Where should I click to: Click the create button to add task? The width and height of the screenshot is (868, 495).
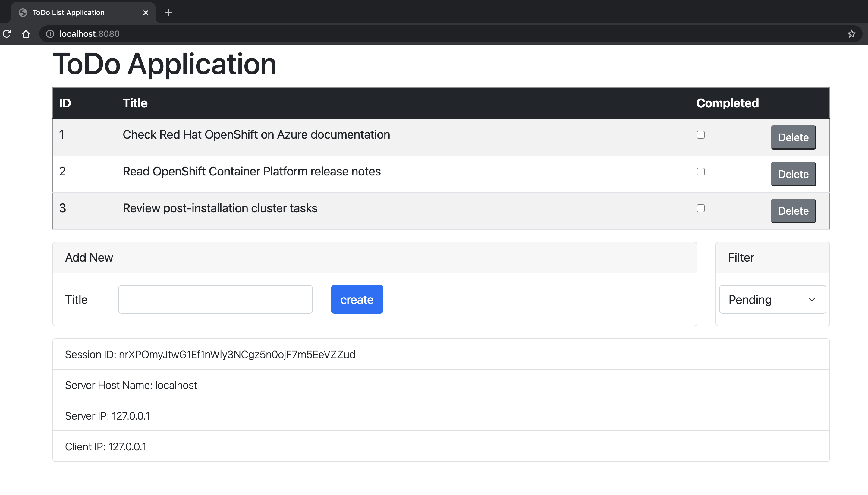point(357,299)
